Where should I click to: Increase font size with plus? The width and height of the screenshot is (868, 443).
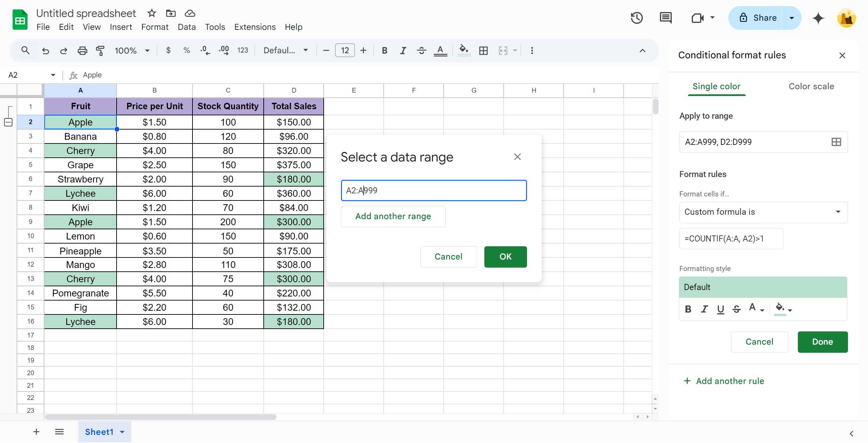point(363,51)
